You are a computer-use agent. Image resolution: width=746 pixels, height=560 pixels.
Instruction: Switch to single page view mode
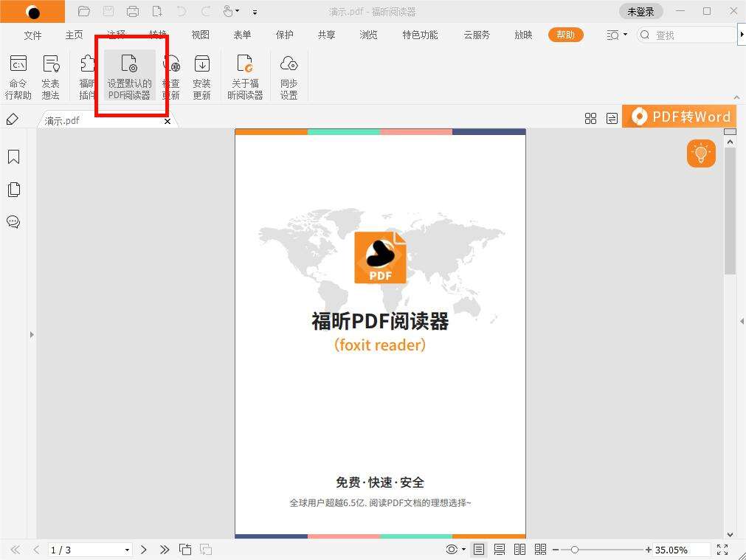pos(479,550)
